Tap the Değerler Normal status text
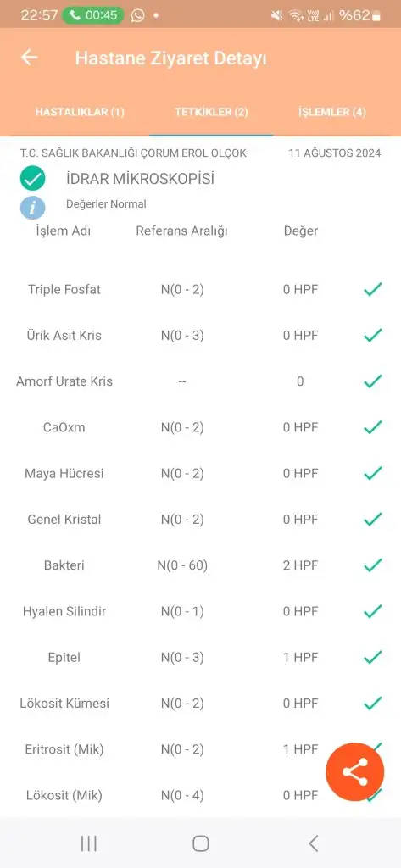The height and width of the screenshot is (868, 401). click(106, 204)
